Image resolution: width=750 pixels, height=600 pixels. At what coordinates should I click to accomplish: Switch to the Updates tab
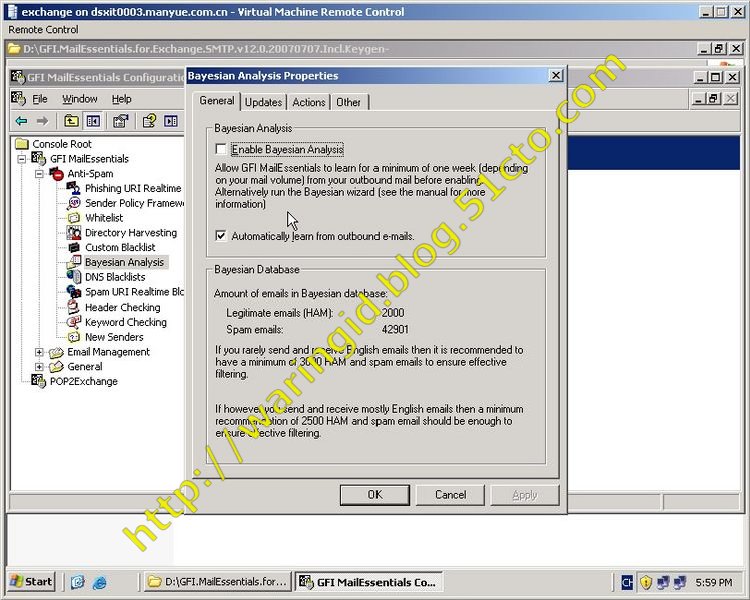point(263,102)
